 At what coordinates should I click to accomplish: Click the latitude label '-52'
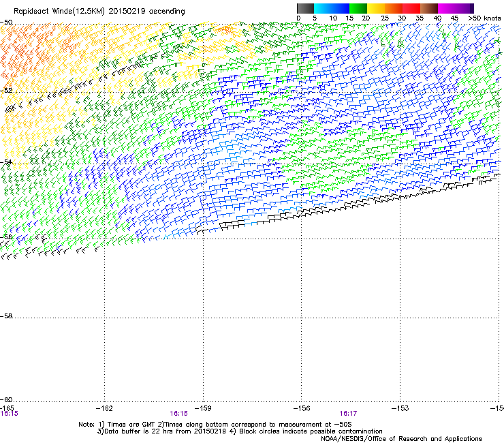6,91
